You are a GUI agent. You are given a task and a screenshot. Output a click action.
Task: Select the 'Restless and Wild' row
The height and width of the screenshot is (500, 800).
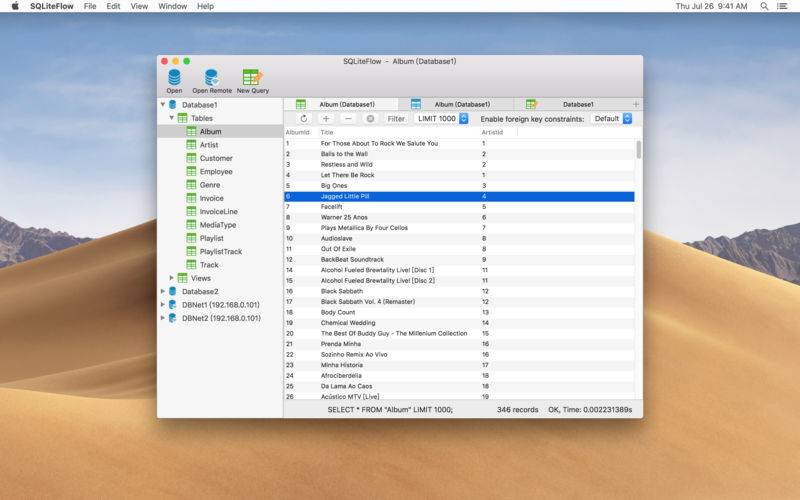click(x=459, y=164)
